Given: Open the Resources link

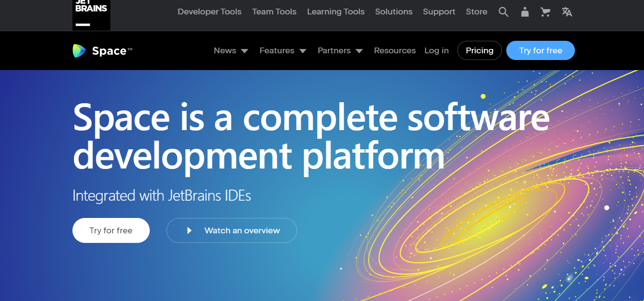Looking at the screenshot, I should pyautogui.click(x=395, y=50).
